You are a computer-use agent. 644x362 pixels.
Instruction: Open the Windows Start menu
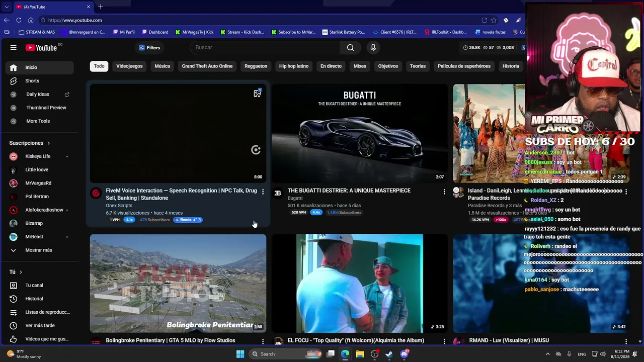pyautogui.click(x=240, y=354)
